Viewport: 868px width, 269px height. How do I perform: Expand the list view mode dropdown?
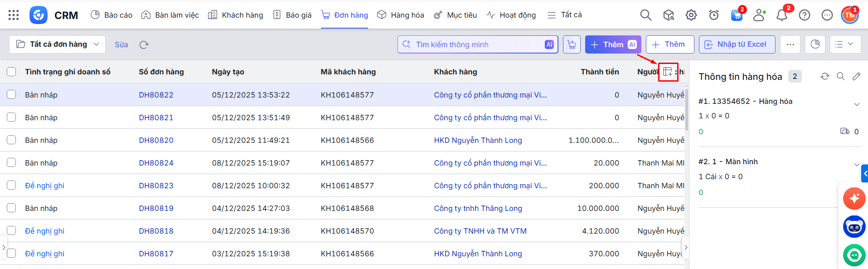[845, 44]
